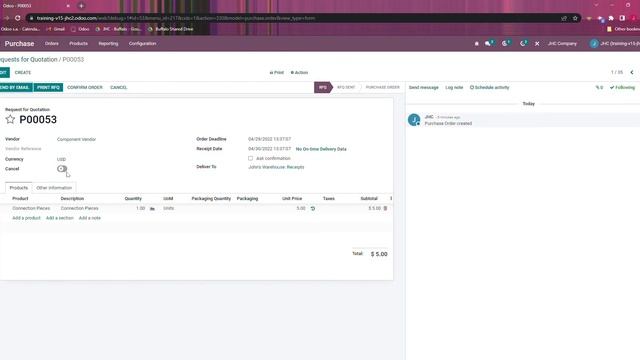Screen dimensions: 640x360
Task: Open the JHC Company switcher
Action: 562,43
